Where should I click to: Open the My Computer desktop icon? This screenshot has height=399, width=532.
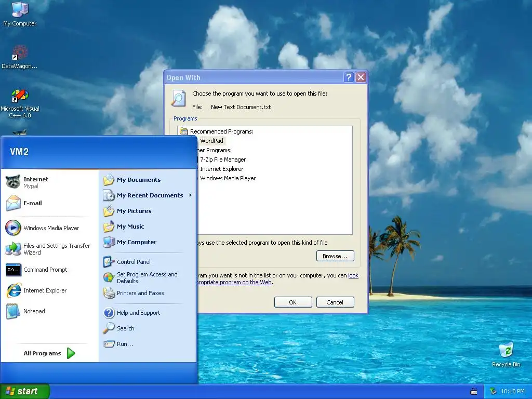(x=20, y=14)
